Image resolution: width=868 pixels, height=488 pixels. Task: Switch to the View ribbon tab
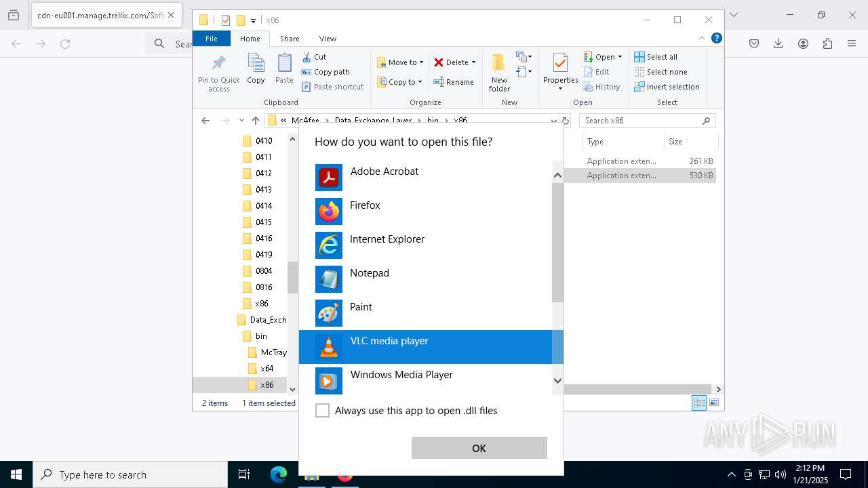tap(328, 39)
